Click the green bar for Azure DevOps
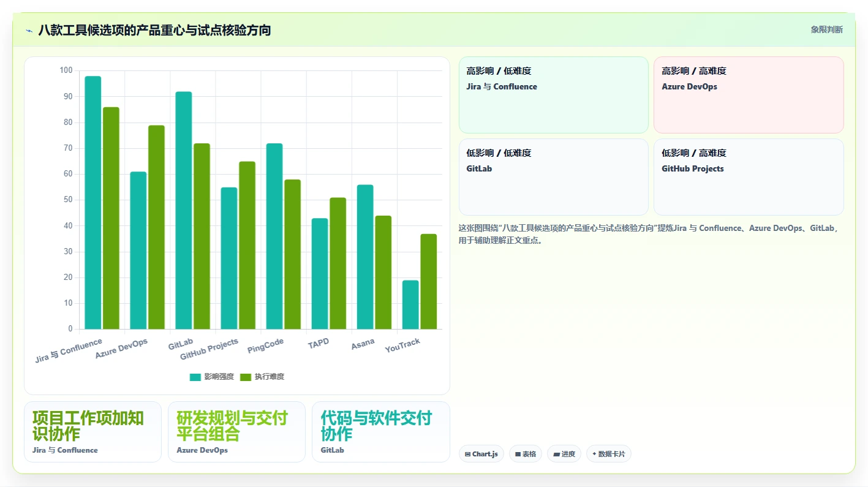The width and height of the screenshot is (868, 487). point(156,227)
